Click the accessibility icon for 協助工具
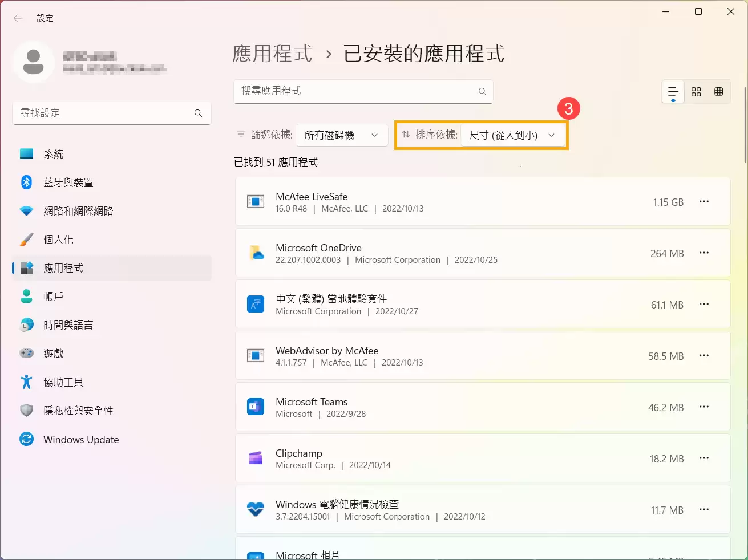Image resolution: width=748 pixels, height=560 pixels. coord(27,382)
